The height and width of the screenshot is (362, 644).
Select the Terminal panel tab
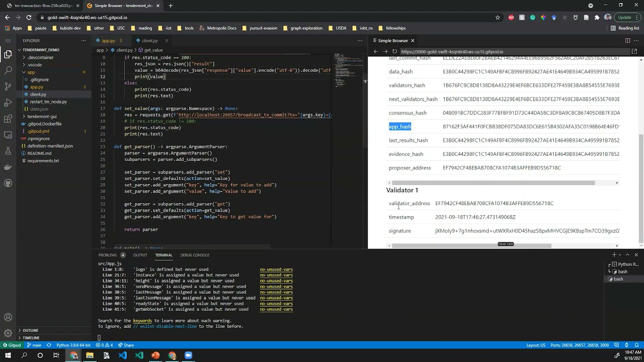[x=164, y=255]
